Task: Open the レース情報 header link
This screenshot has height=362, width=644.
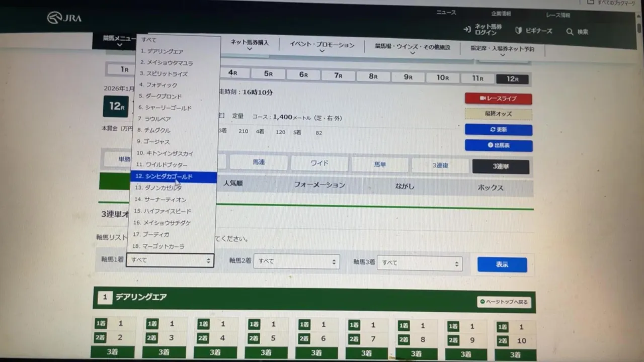Action: pos(557,15)
